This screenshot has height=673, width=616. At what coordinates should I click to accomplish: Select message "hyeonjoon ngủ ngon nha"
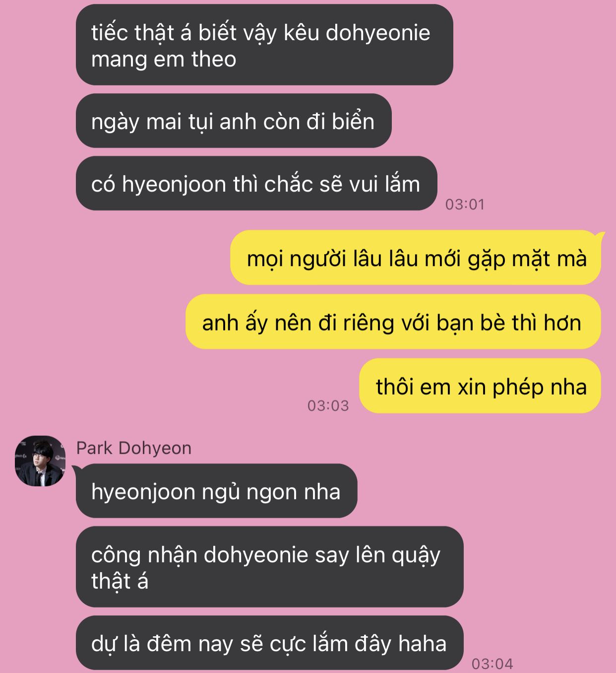[216, 491]
